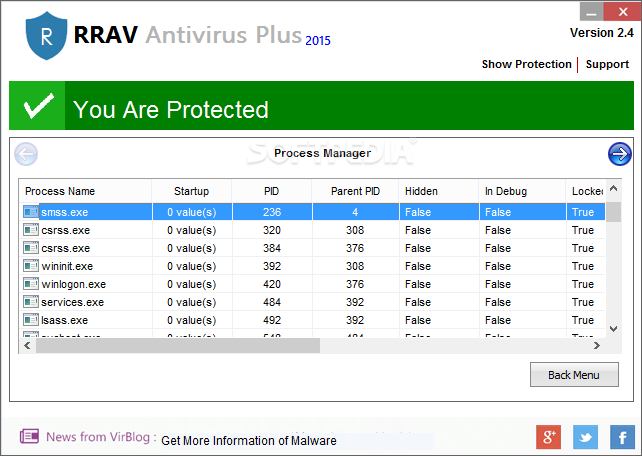This screenshot has height=456, width=642.
Task: Select the csrss.exe row with PID 320
Action: point(314,230)
